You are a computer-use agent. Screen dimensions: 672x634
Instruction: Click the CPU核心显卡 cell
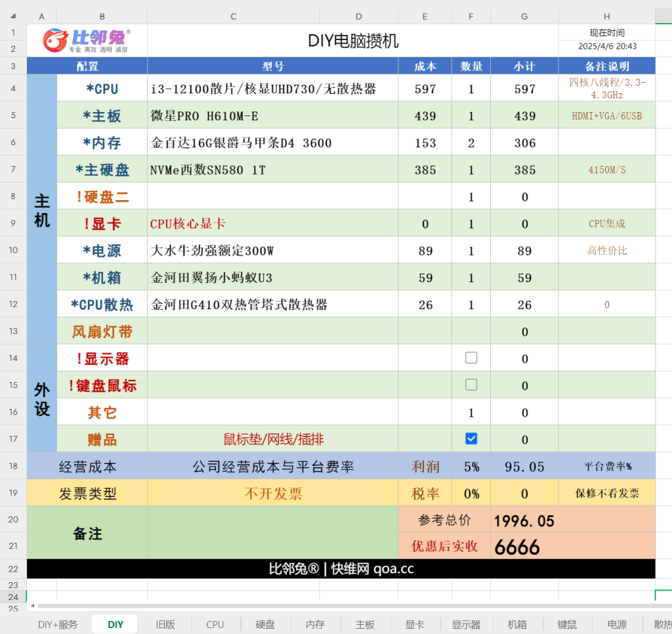[273, 223]
